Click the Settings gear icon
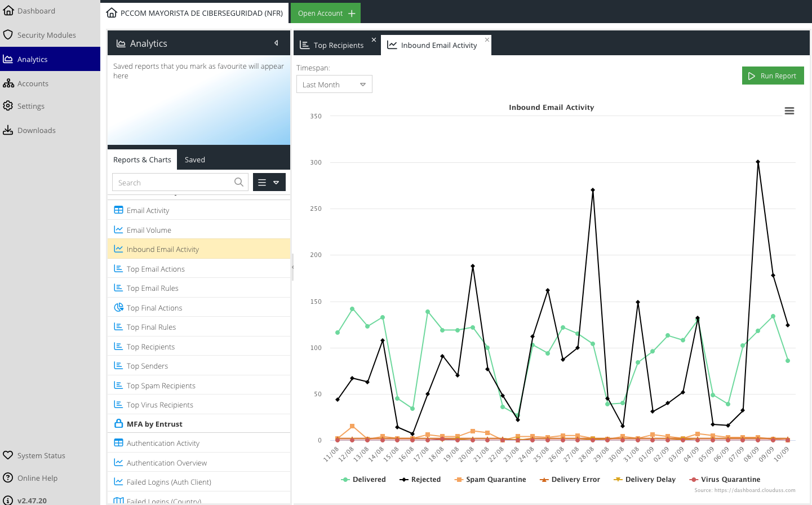Screen dimensions: 812x505 point(8,106)
